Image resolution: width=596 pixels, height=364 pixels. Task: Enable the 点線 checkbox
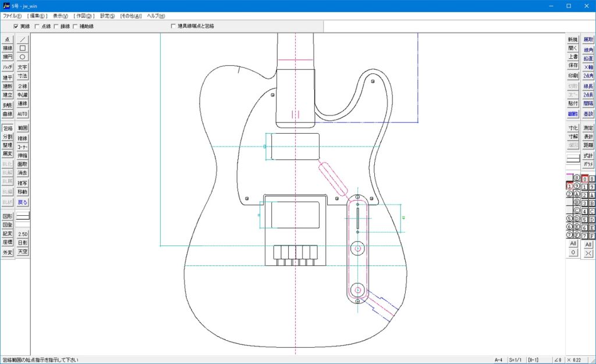coord(38,26)
